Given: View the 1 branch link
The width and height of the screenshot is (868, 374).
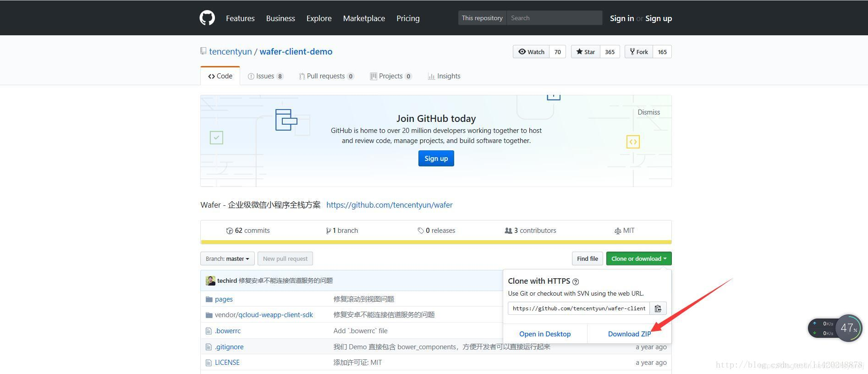Looking at the screenshot, I should [342, 231].
